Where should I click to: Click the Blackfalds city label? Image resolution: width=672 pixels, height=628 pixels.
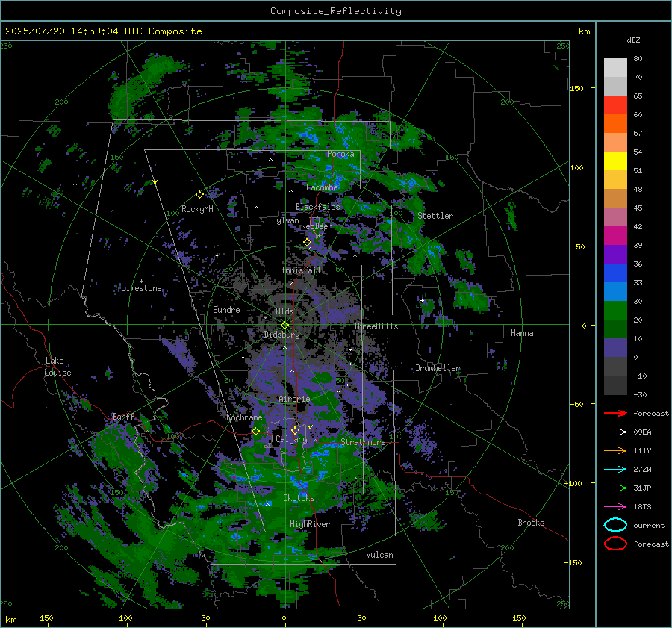317,207
